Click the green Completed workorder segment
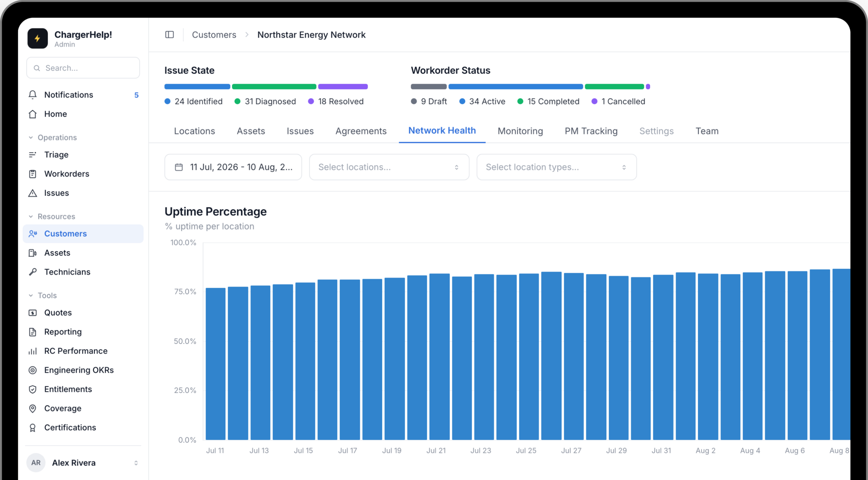Image resolution: width=868 pixels, height=480 pixels. pos(614,86)
